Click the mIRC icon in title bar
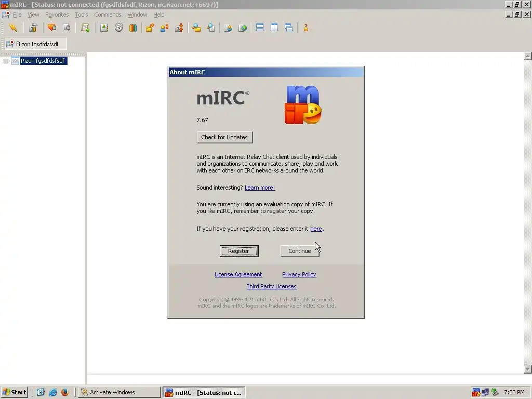Screen dimensions: 532x399 5,5
